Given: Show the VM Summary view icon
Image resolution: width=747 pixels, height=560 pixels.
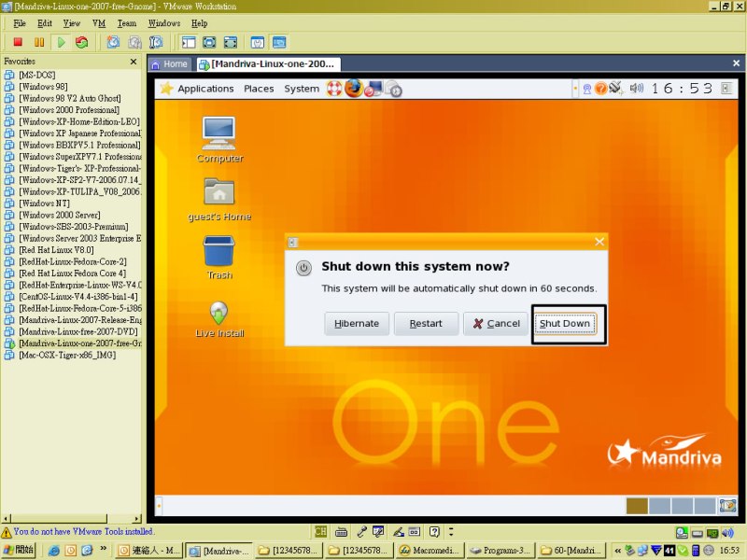Looking at the screenshot, I should [x=258, y=42].
